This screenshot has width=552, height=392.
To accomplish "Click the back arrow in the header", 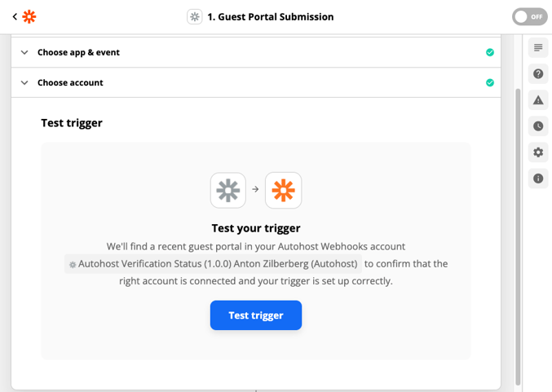I will click(x=15, y=16).
